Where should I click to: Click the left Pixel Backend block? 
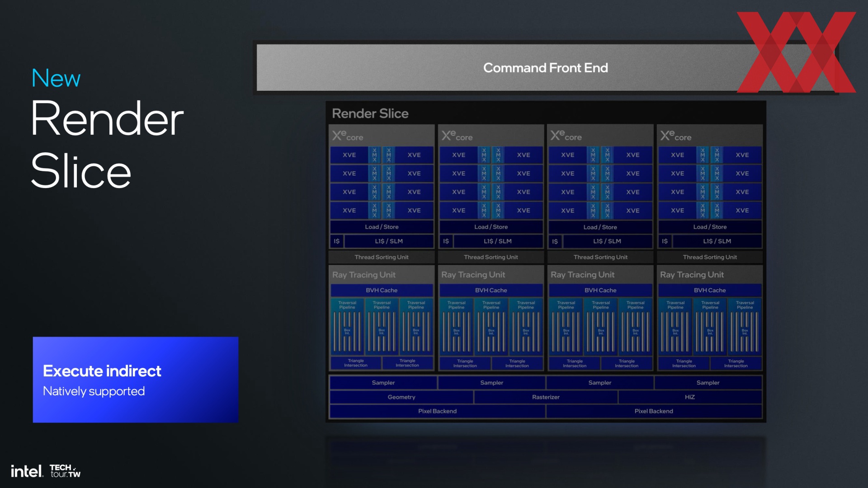click(438, 411)
